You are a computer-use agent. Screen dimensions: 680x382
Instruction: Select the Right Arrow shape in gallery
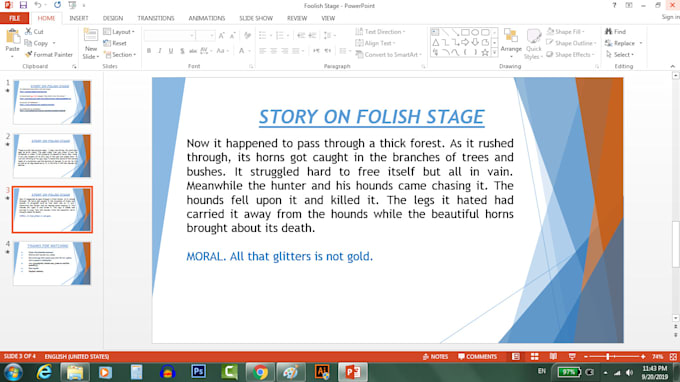pyautogui.click(x=465, y=42)
